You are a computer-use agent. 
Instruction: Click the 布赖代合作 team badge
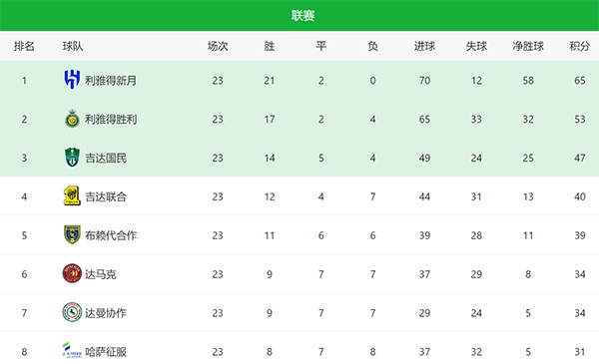pos(72,235)
